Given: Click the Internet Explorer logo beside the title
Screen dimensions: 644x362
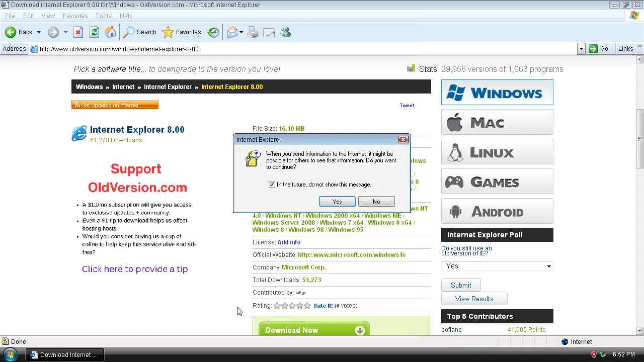Looking at the screenshot, I should pyautogui.click(x=79, y=133).
